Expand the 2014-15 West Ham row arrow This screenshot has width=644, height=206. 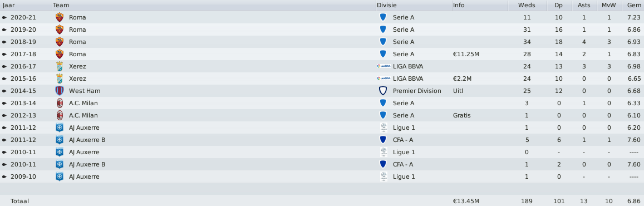pos(4,91)
